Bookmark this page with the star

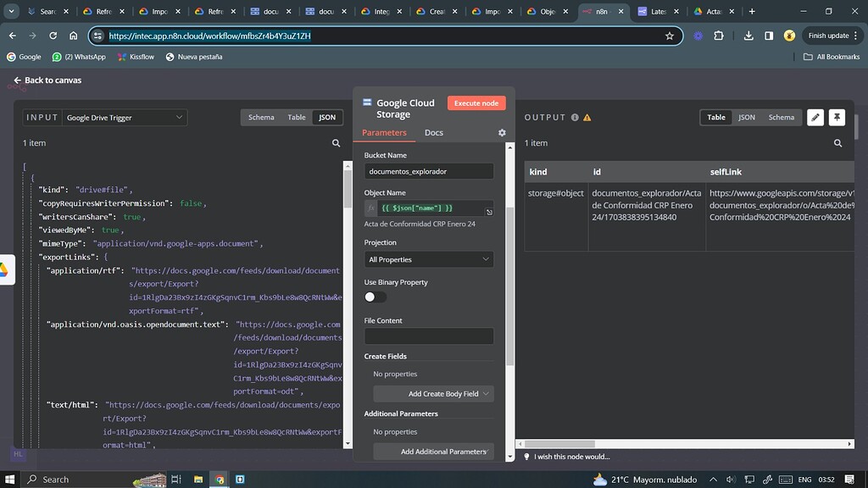click(670, 36)
